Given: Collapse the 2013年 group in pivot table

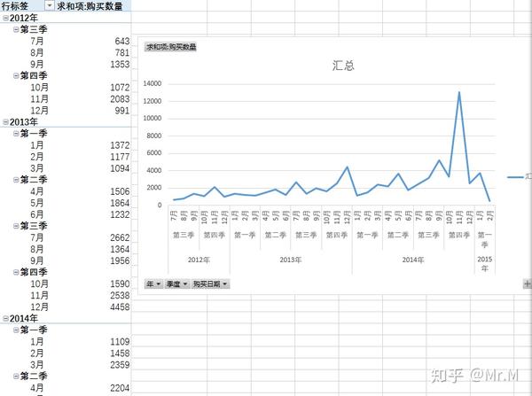Looking at the screenshot, I should pyautogui.click(x=5, y=122).
